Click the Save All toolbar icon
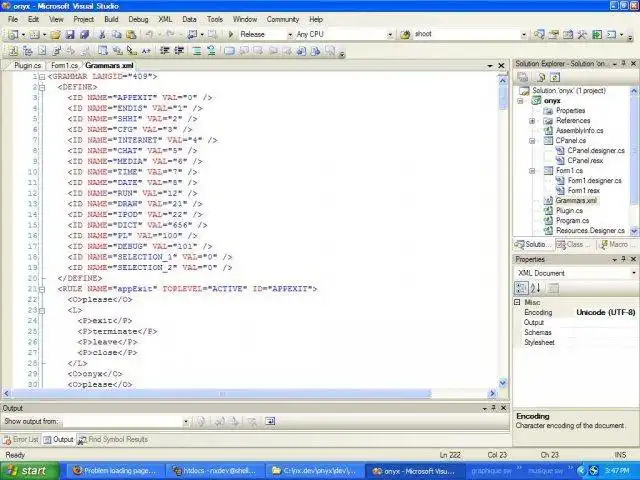The width and height of the screenshot is (640, 480). (x=84, y=35)
